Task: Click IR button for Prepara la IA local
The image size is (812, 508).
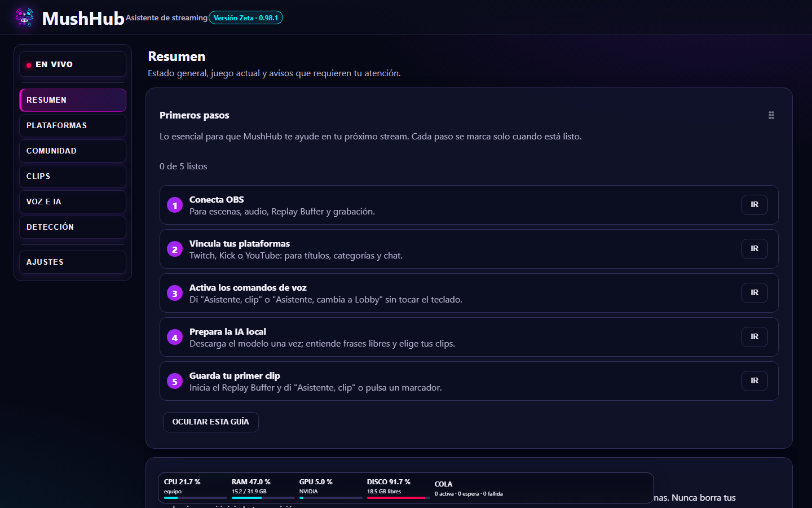Action: pyautogui.click(x=754, y=337)
